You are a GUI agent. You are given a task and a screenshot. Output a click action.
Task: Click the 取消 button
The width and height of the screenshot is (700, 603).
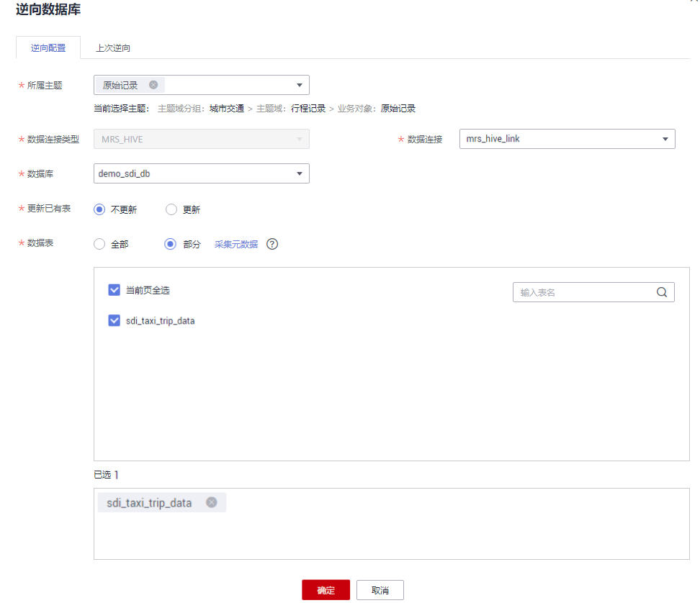[380, 590]
